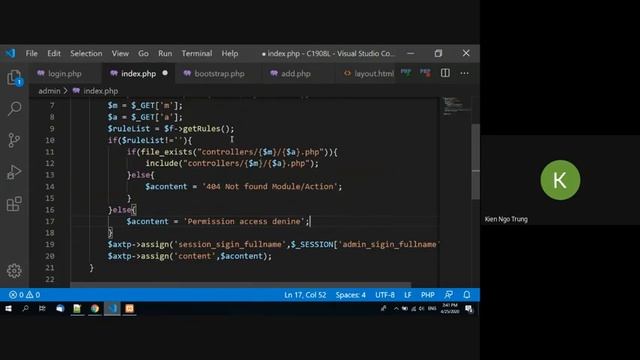This screenshot has height=360, width=640.
Task: Open the Go menu
Action: click(x=143, y=53)
